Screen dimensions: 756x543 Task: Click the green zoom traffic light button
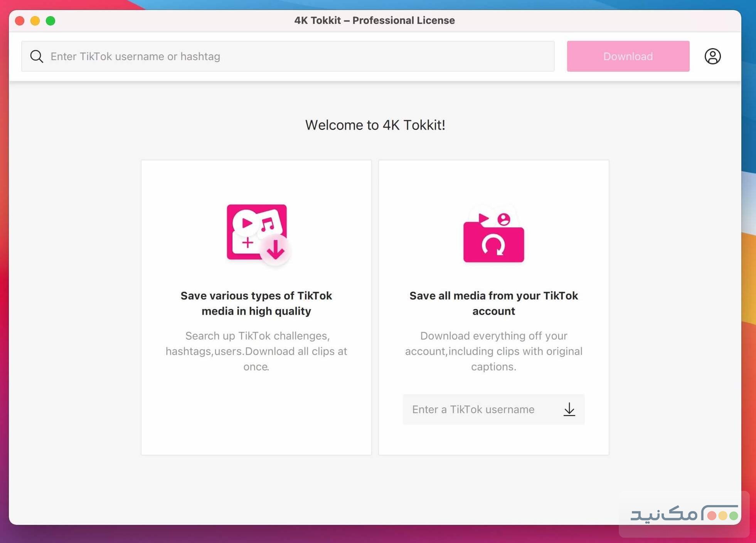[51, 21]
